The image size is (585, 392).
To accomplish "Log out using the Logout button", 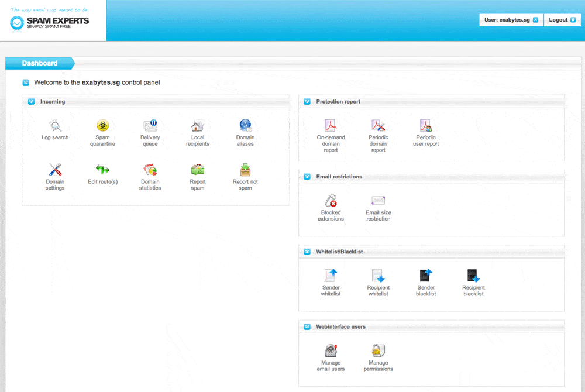I will tap(562, 20).
